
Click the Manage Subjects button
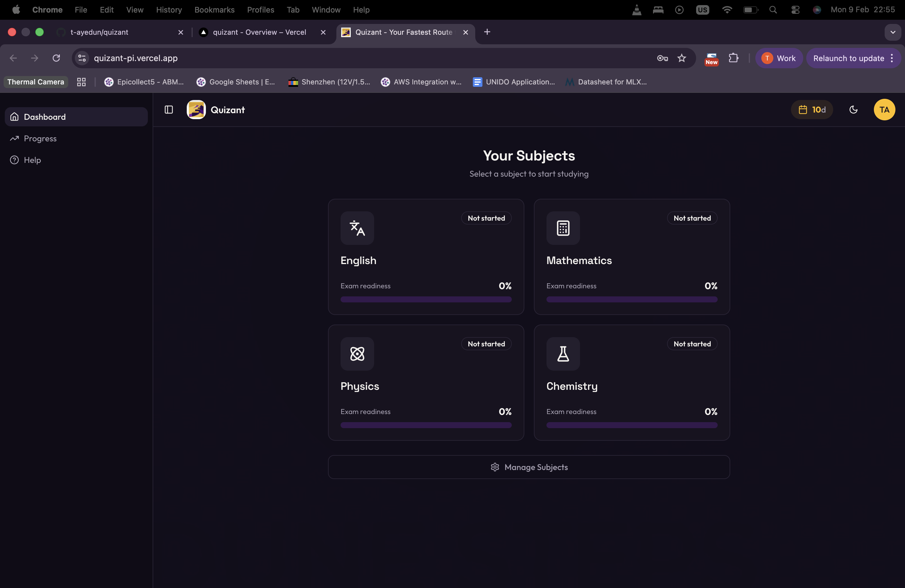529,467
